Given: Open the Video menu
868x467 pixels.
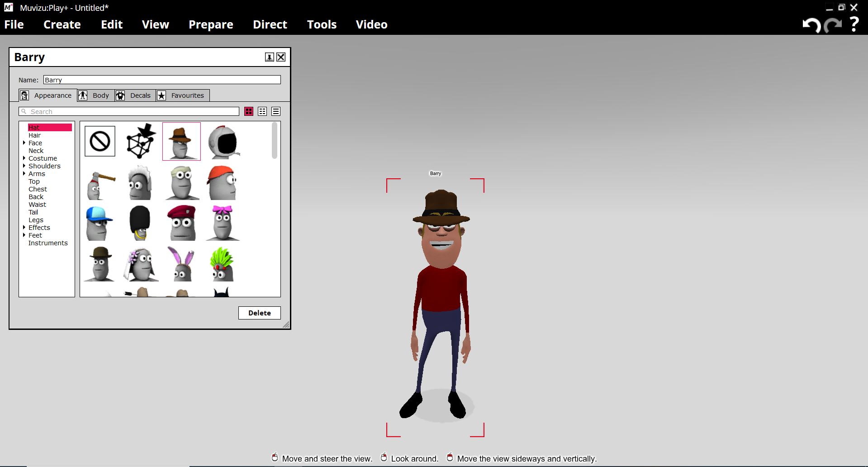Looking at the screenshot, I should (x=371, y=24).
